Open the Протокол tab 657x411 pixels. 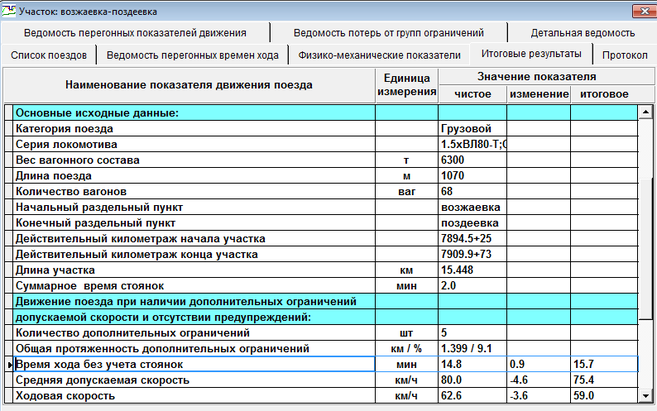click(624, 55)
